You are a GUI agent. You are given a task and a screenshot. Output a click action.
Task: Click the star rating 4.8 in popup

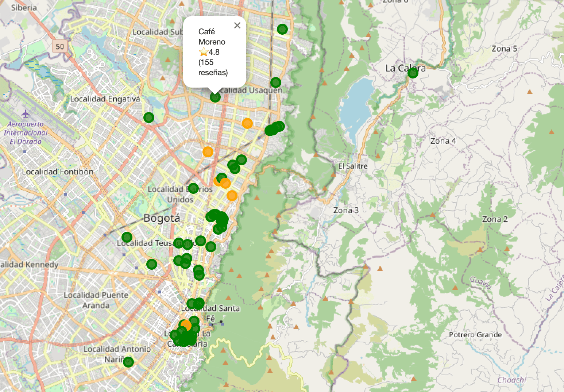click(209, 52)
